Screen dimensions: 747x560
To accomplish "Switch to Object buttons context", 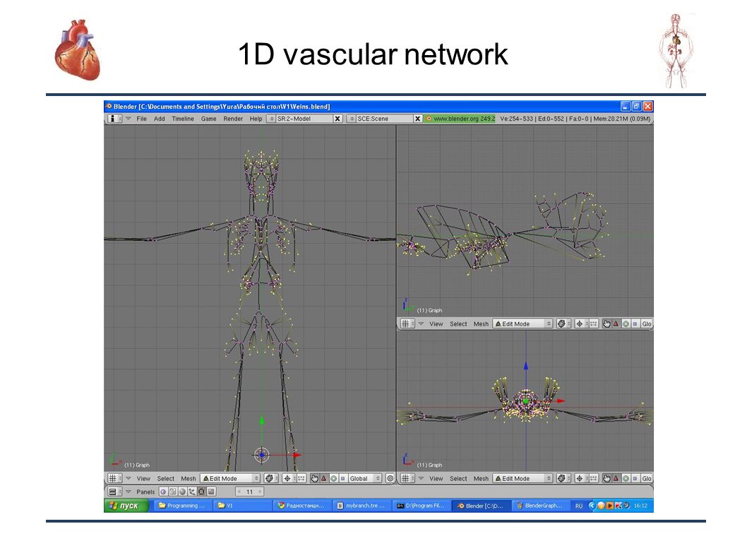I will [192, 492].
